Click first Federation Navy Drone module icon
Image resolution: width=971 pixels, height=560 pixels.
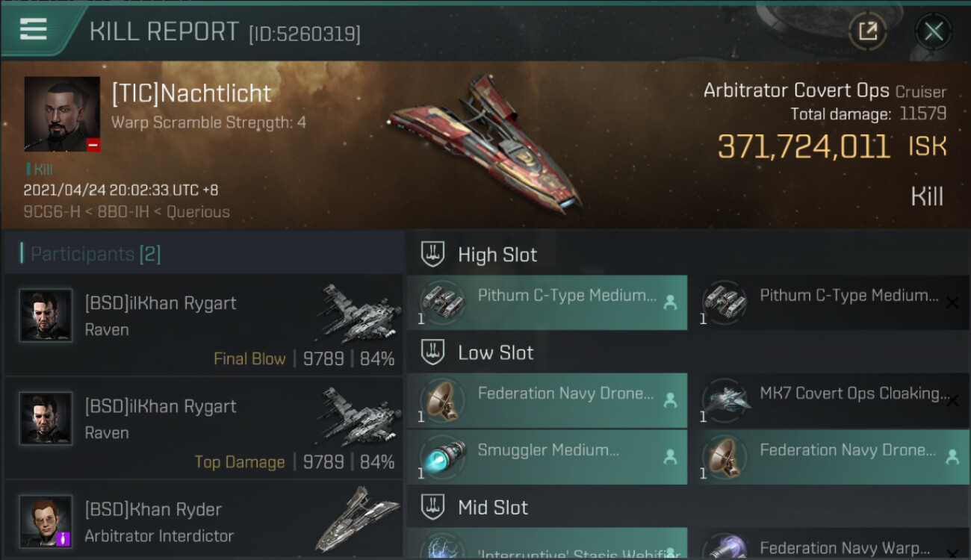pos(442,399)
